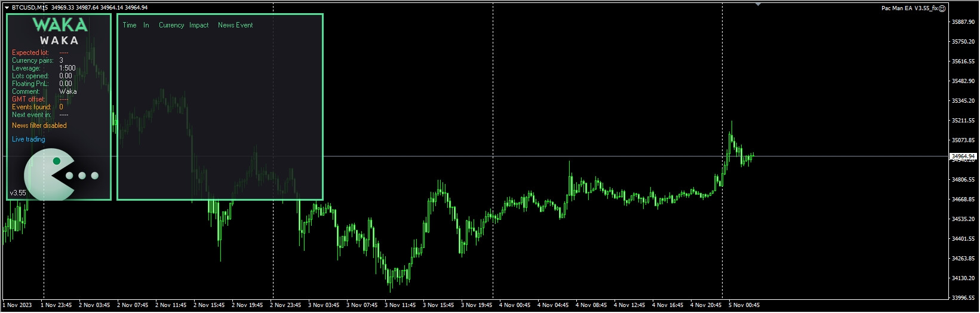Click the 35211.55 price axis label
The height and width of the screenshot is (313, 980).
(x=963, y=121)
